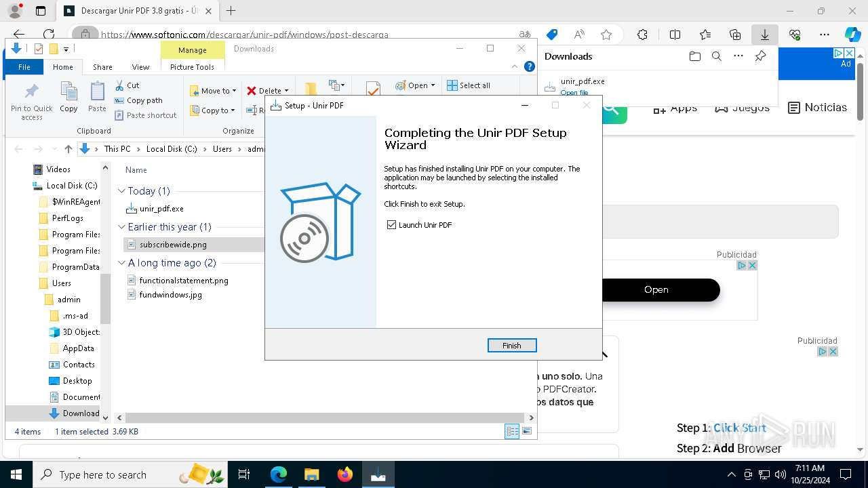Open Noticias on Softonic page
Screen dimensions: 868x488
(818, 107)
